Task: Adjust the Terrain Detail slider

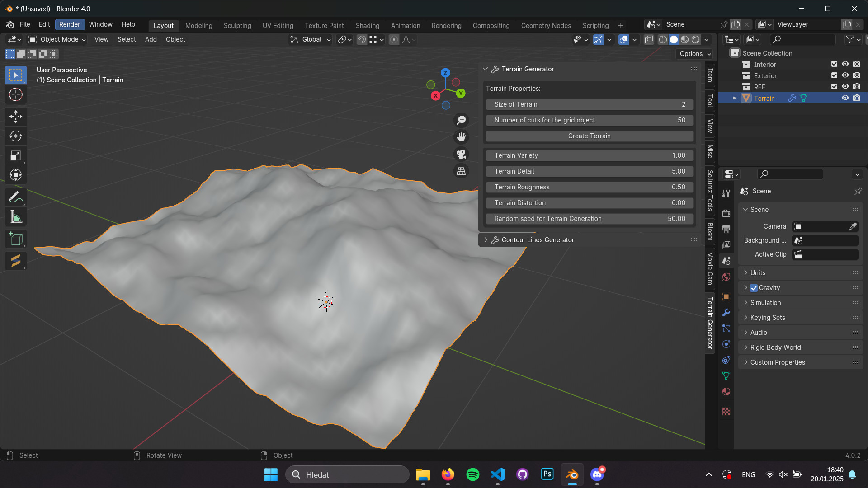Action: (x=589, y=171)
